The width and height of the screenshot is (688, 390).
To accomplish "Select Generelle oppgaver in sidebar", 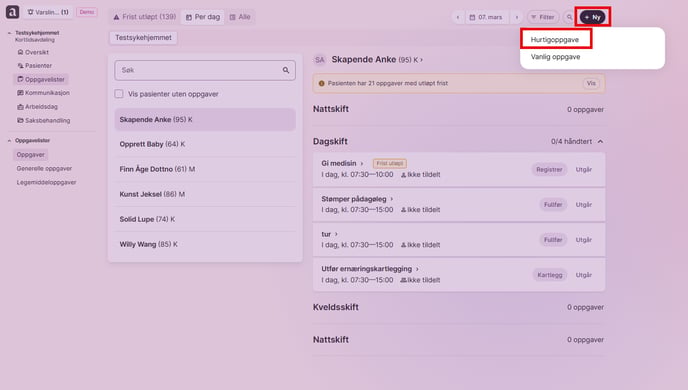I will tap(44, 168).
